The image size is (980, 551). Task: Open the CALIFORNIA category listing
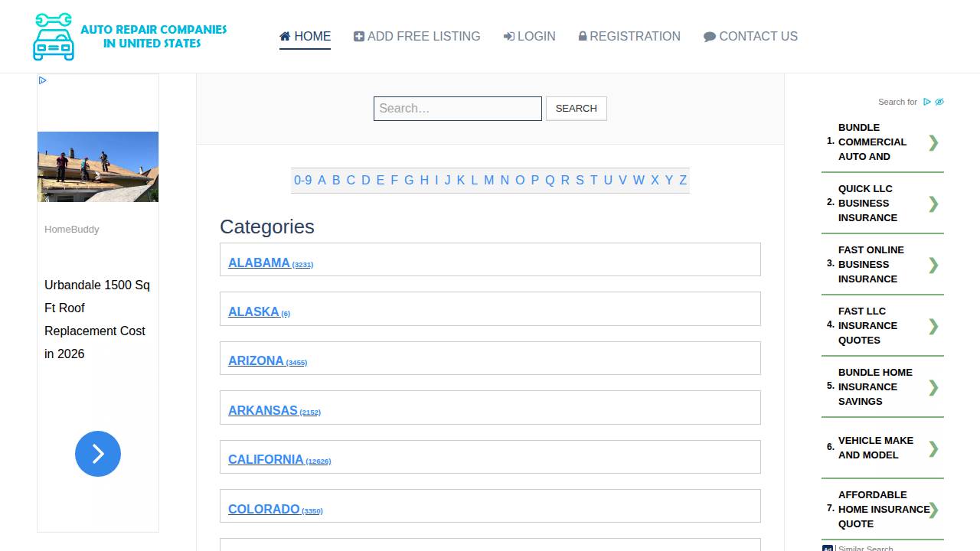point(266,459)
